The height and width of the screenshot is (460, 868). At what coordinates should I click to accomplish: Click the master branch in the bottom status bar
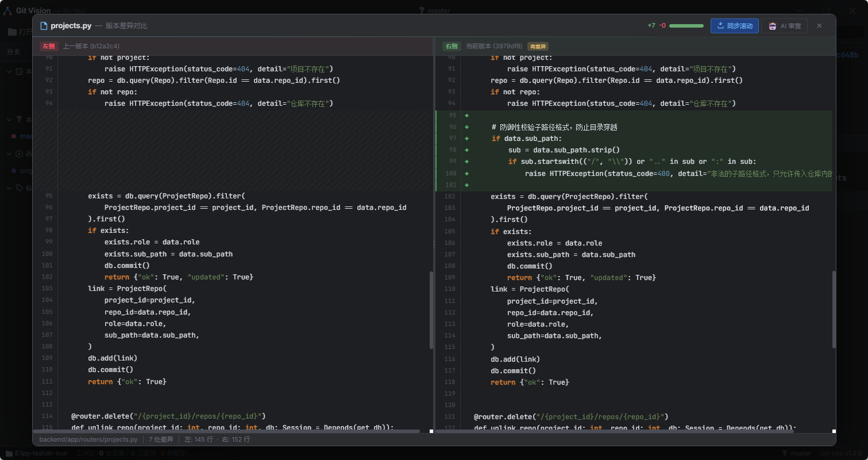click(x=797, y=453)
